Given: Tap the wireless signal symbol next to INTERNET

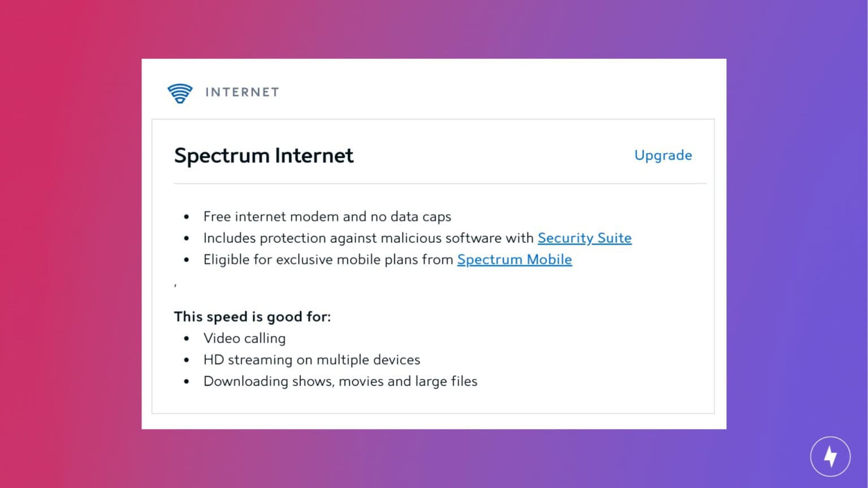Looking at the screenshot, I should click(180, 92).
